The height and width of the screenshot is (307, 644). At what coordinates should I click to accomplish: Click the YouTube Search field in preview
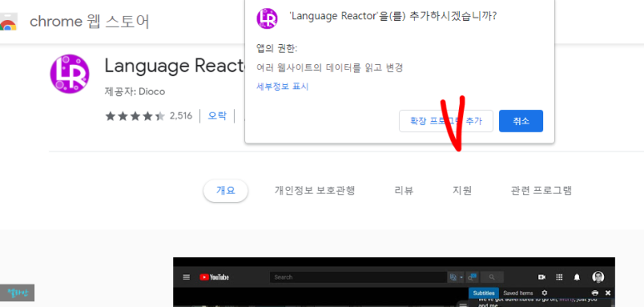click(x=358, y=277)
